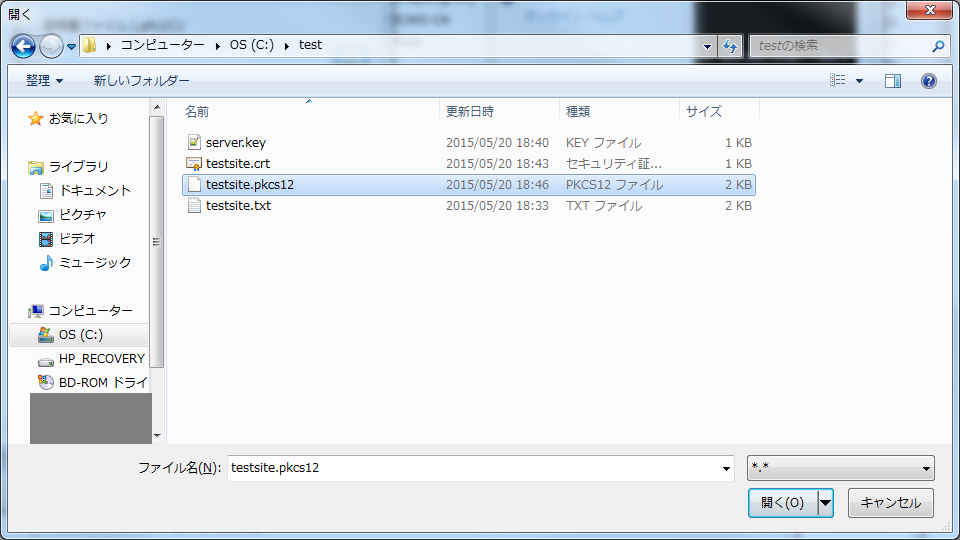Select the testsite.crt file name
960x540 pixels.
click(x=238, y=163)
